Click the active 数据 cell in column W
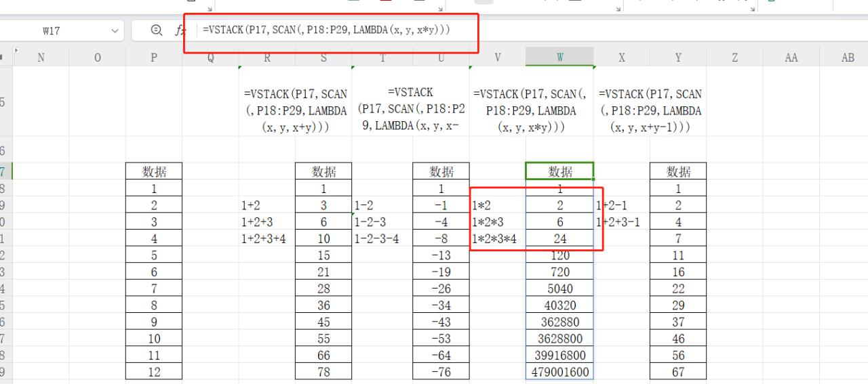868x384 pixels. pyautogui.click(x=560, y=171)
